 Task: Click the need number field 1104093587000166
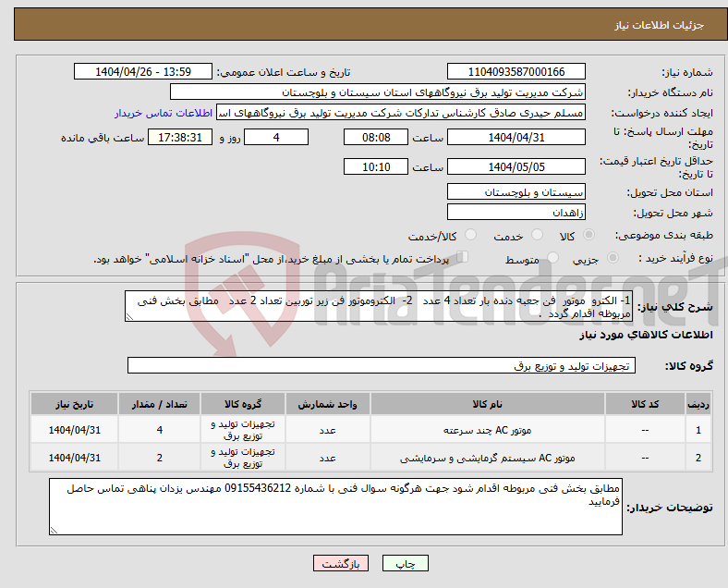pyautogui.click(x=516, y=71)
